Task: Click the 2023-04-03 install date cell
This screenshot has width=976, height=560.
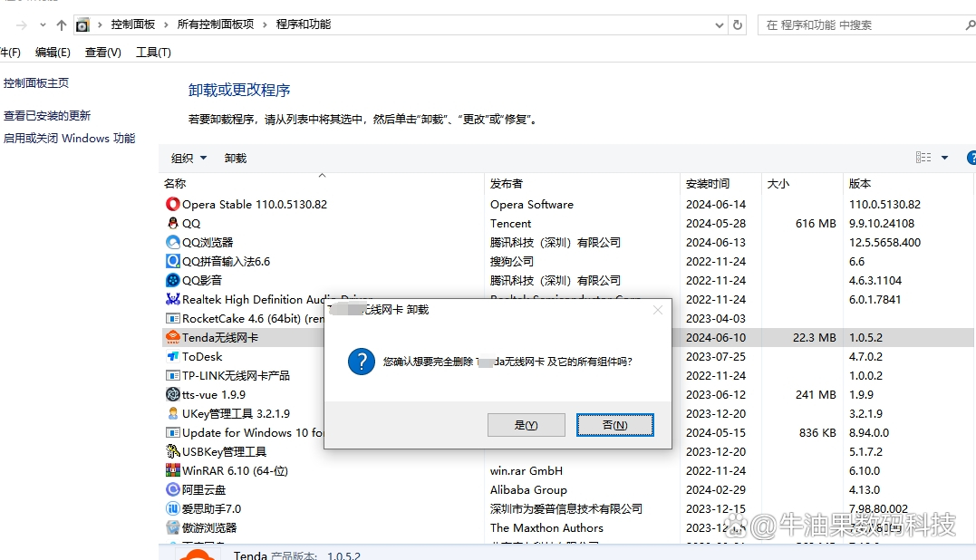Action: coord(716,319)
